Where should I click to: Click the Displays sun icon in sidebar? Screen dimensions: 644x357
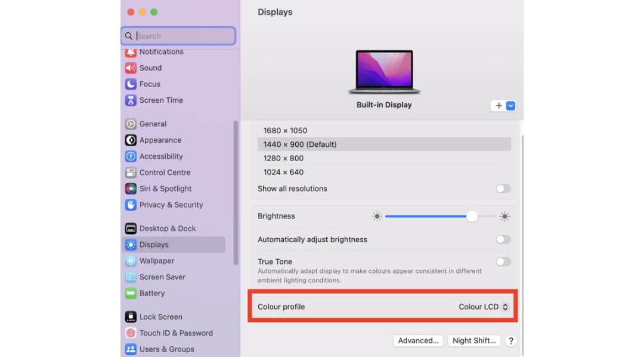click(131, 245)
